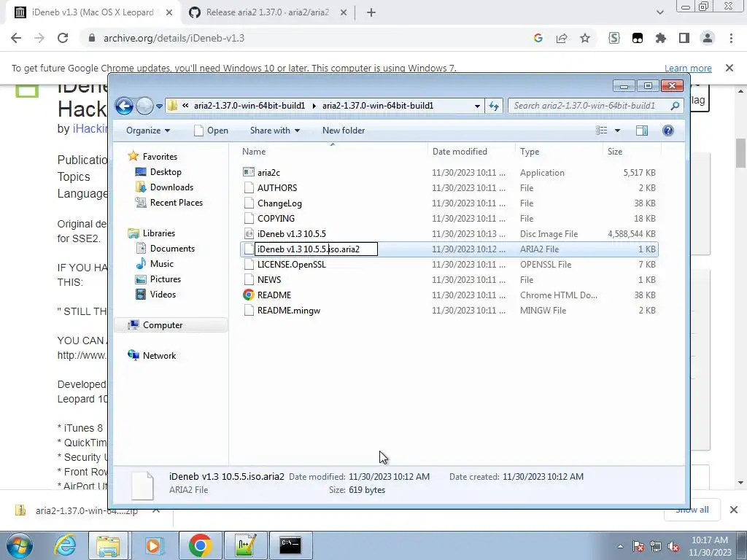Select the AUTHORS file

coord(449,187)
